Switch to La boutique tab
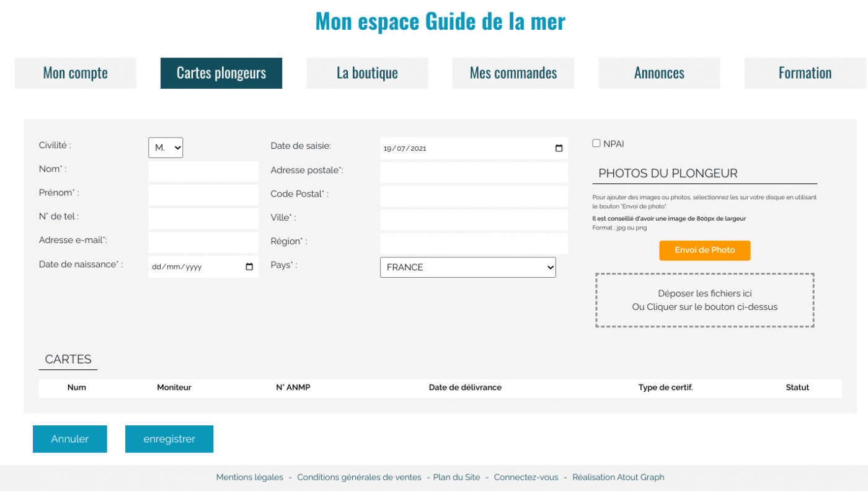The image size is (868, 491). [367, 73]
